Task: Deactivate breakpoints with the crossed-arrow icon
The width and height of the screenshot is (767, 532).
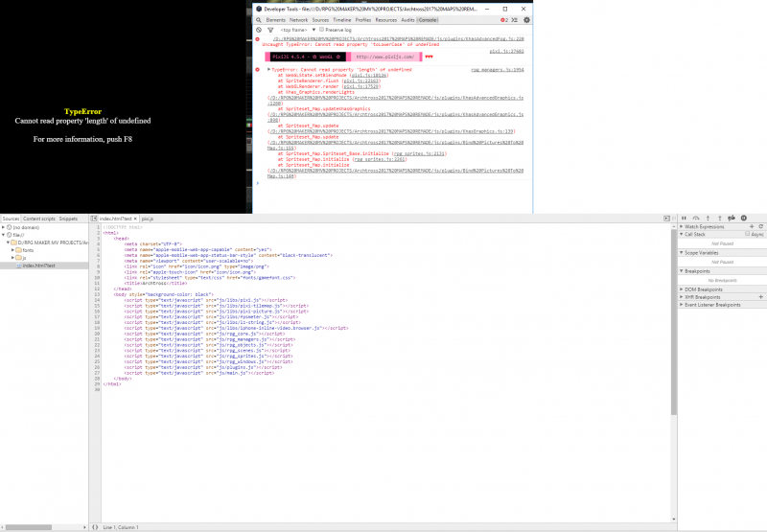Action: point(732,219)
